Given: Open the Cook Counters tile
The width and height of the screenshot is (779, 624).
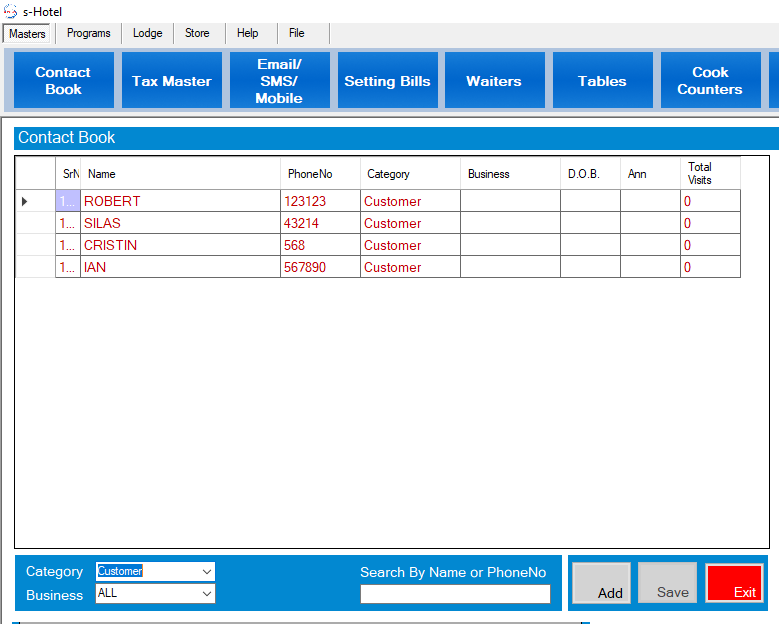Looking at the screenshot, I should tap(710, 81).
